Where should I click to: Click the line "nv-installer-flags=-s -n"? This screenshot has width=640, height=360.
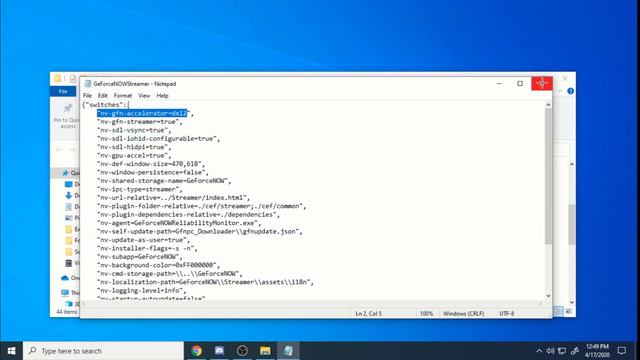point(147,248)
